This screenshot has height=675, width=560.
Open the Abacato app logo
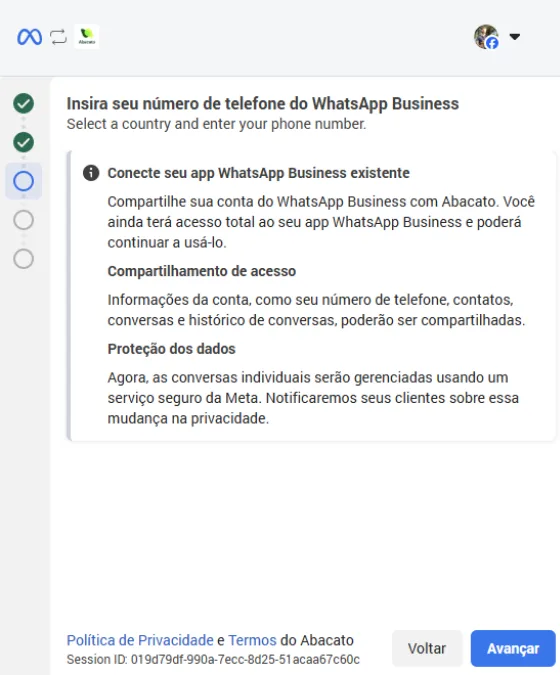tap(87, 37)
